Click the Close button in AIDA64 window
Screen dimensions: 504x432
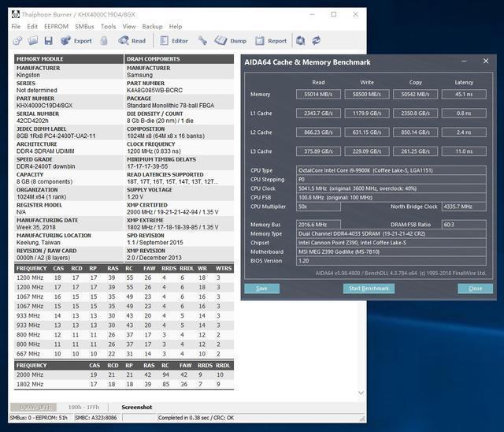tap(475, 289)
